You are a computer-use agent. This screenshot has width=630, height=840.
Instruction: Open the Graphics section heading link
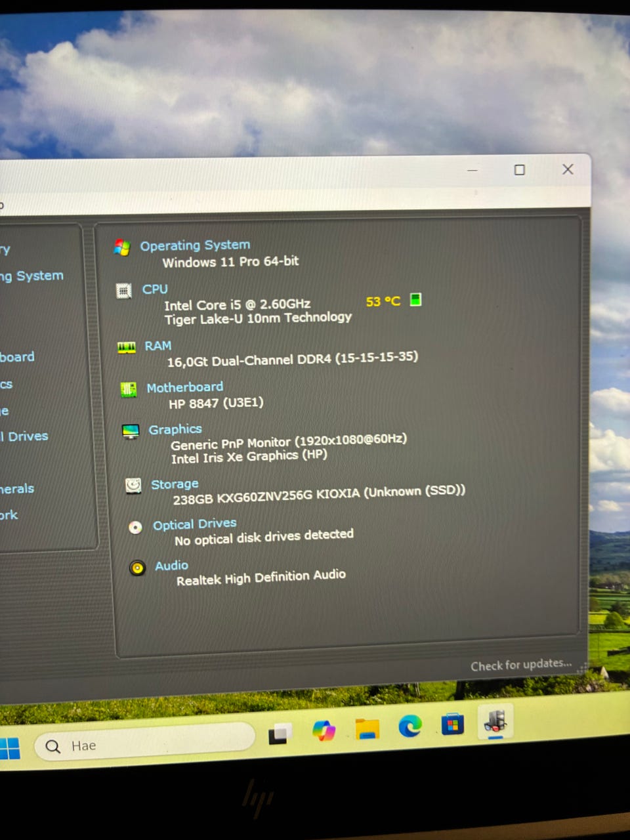click(x=175, y=429)
